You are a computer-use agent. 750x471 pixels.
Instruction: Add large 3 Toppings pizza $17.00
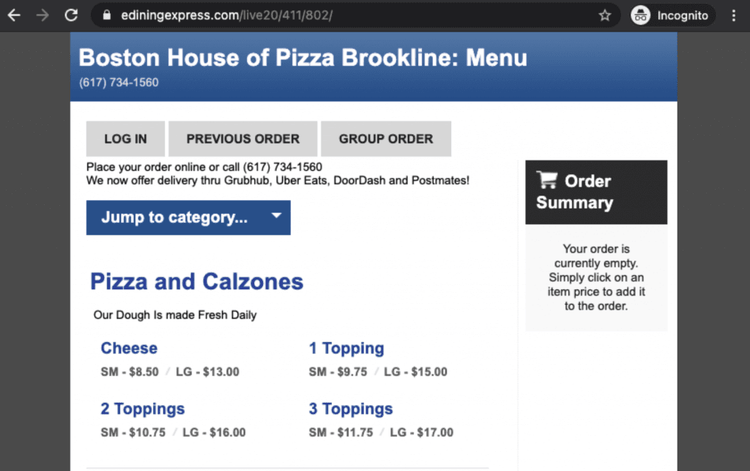coord(421,433)
